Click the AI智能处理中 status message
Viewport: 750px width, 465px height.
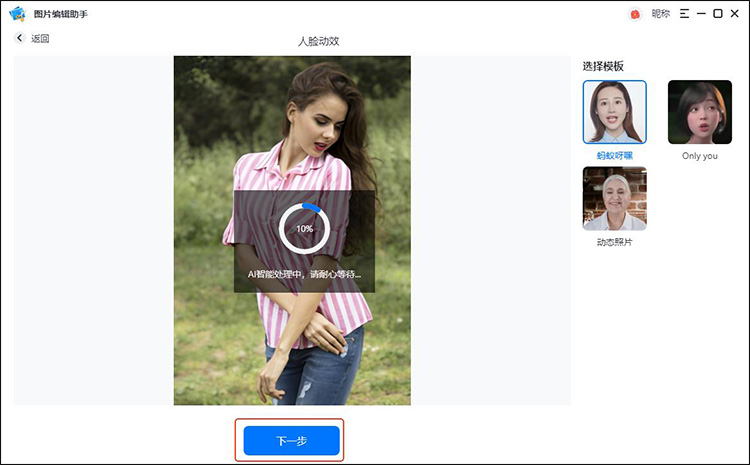[304, 273]
